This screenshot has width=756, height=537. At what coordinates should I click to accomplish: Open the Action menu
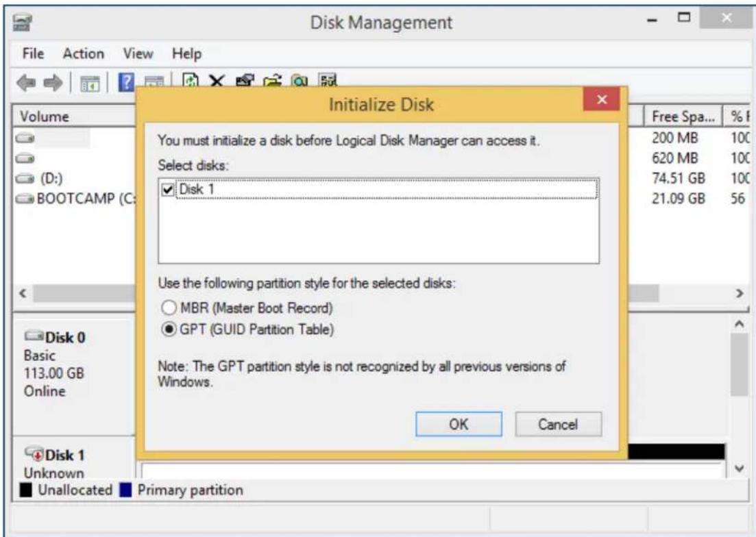(x=84, y=53)
